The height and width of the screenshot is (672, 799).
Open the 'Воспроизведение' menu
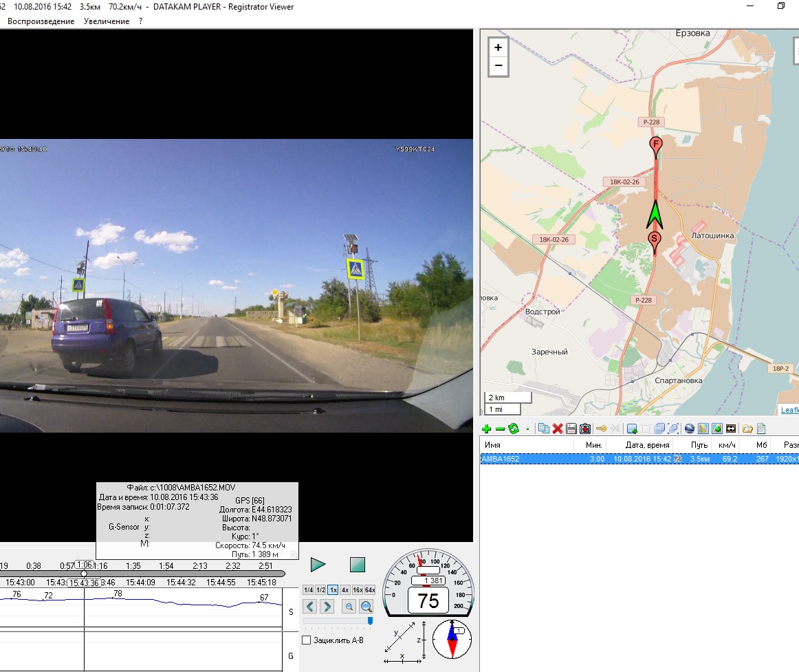(x=41, y=21)
